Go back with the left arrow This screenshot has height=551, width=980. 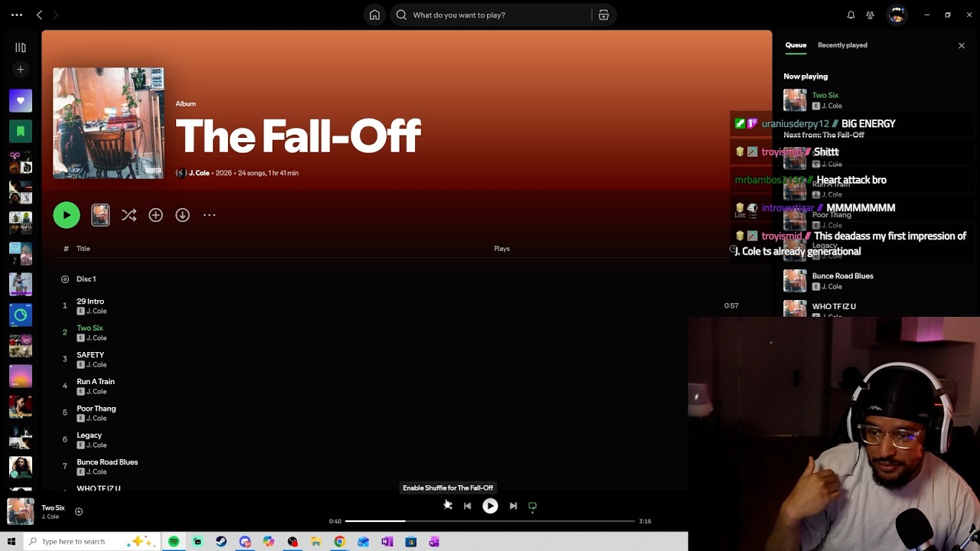coord(40,15)
